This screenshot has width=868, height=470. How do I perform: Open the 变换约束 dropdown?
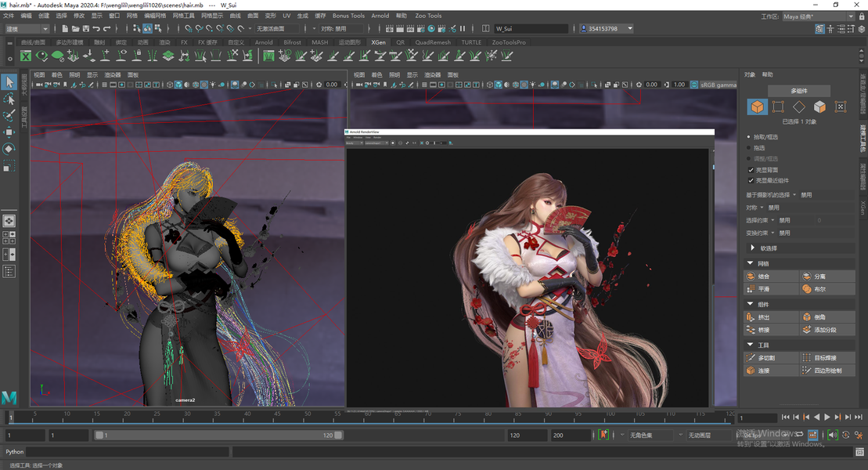(x=773, y=233)
